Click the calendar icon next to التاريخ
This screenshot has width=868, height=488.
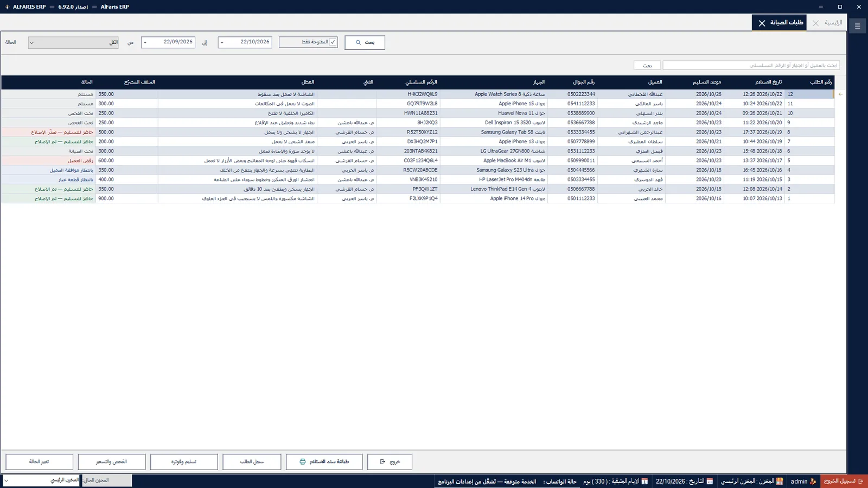point(710,481)
